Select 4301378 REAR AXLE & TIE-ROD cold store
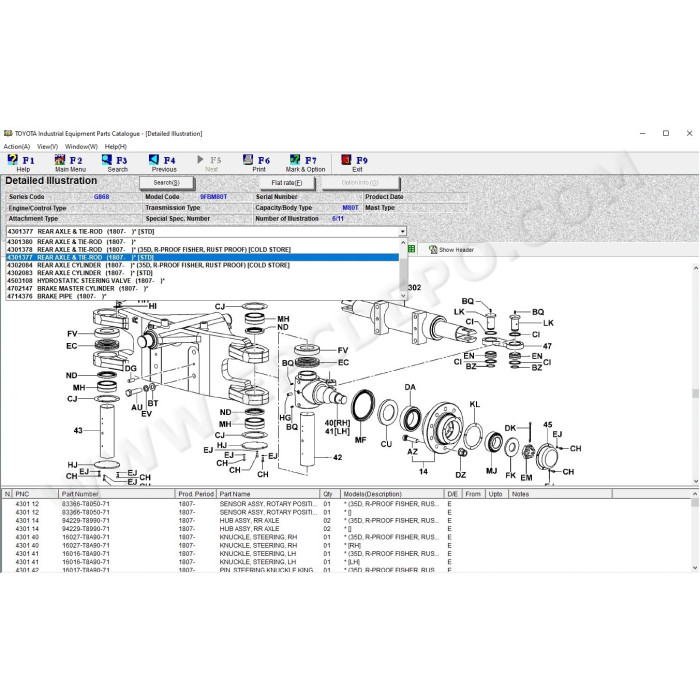The width and height of the screenshot is (700, 700). [x=202, y=250]
